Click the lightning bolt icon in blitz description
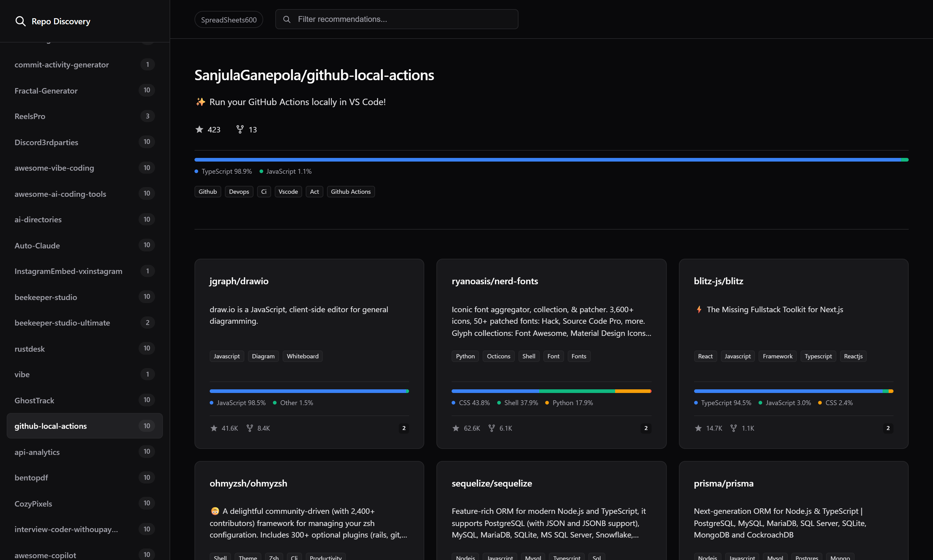 (699, 309)
